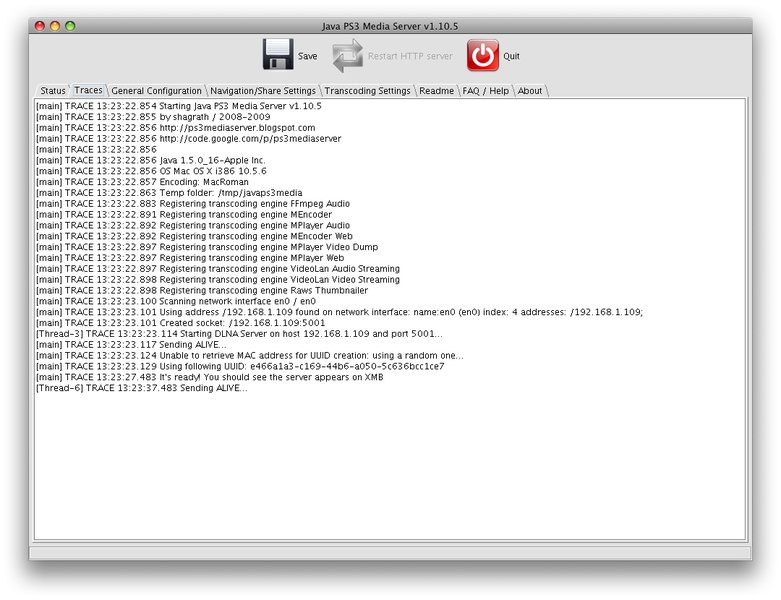The width and height of the screenshot is (781, 600).
Task: Click the Java 1.5.0_16-Apple Inc. log line
Action: pos(150,160)
